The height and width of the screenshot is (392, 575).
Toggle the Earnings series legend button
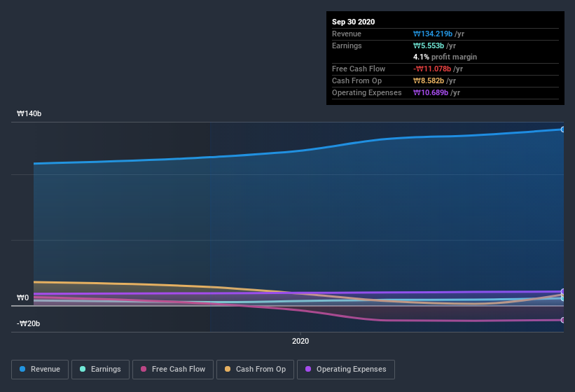click(x=100, y=370)
